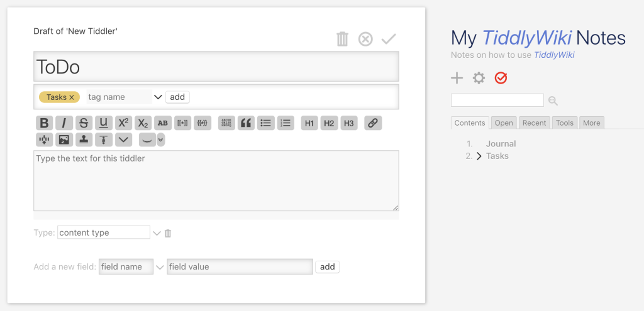The image size is (644, 311).
Task: Insert an image using the picture icon
Action: click(x=64, y=139)
